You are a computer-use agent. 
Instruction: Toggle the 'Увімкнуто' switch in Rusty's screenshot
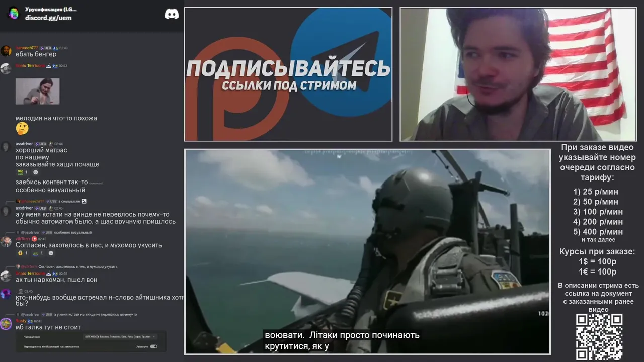(154, 346)
